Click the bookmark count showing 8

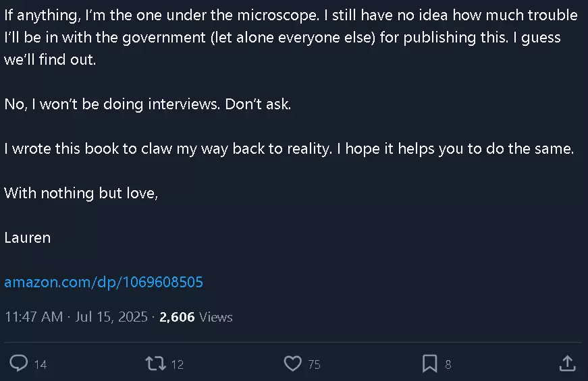(x=448, y=365)
